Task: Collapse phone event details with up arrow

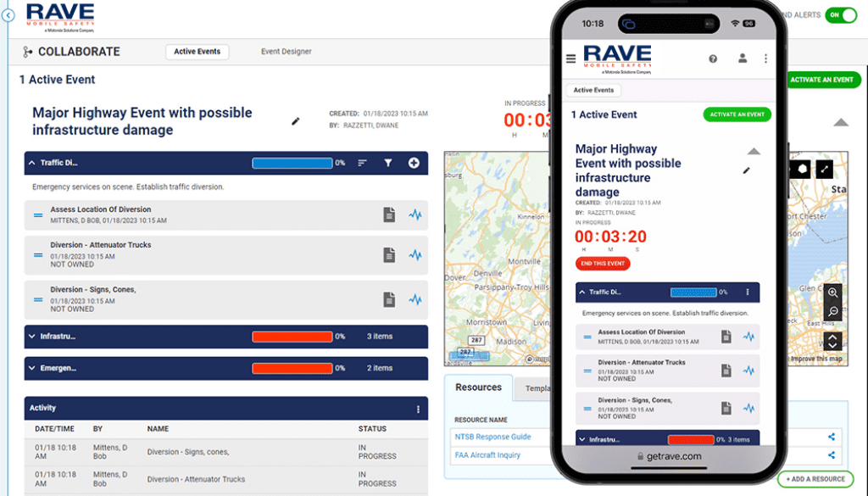Action: [x=754, y=151]
